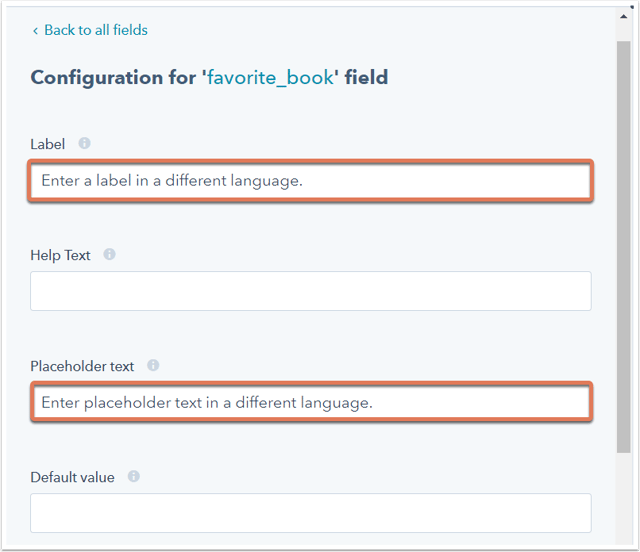Focus the Label input field
The image size is (640, 552).
point(311,180)
